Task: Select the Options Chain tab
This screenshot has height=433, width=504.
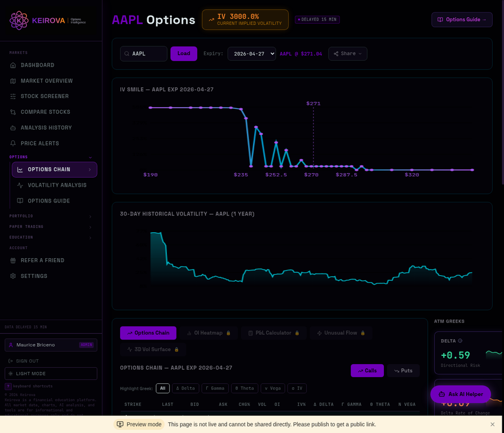Action: [148, 333]
